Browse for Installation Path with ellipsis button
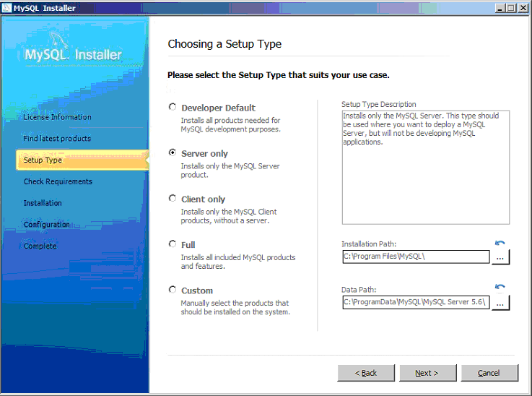The width and height of the screenshot is (532, 396). coord(500,257)
